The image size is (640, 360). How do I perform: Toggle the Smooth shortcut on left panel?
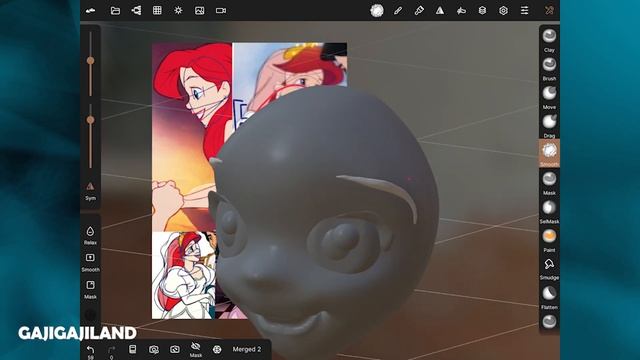(91, 262)
